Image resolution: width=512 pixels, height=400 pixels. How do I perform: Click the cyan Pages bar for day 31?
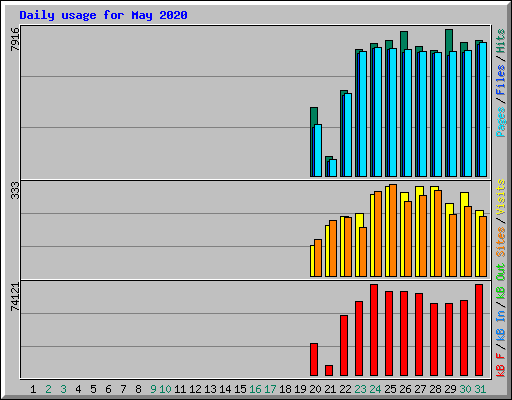(x=483, y=109)
